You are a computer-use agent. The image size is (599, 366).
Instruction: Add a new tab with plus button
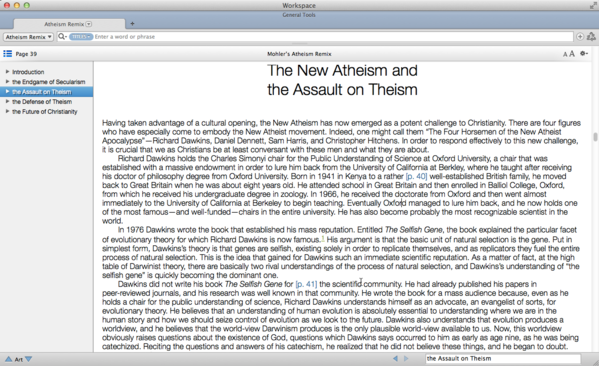[132, 24]
